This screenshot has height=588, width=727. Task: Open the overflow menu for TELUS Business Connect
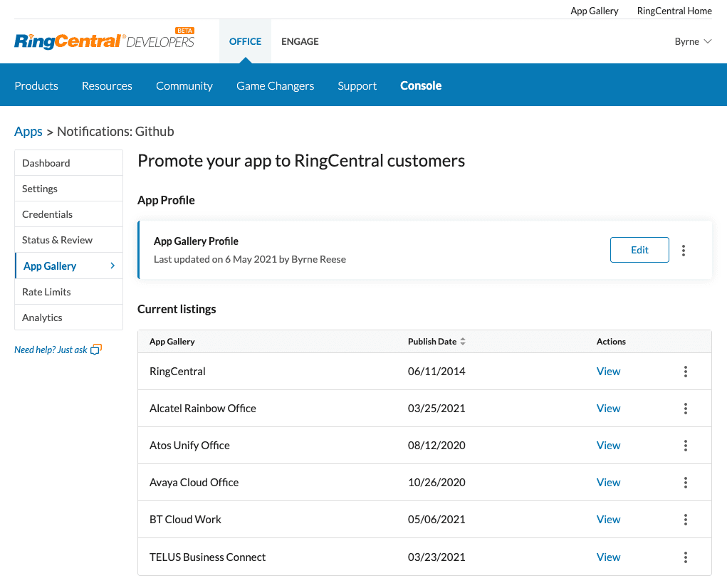[685, 557]
